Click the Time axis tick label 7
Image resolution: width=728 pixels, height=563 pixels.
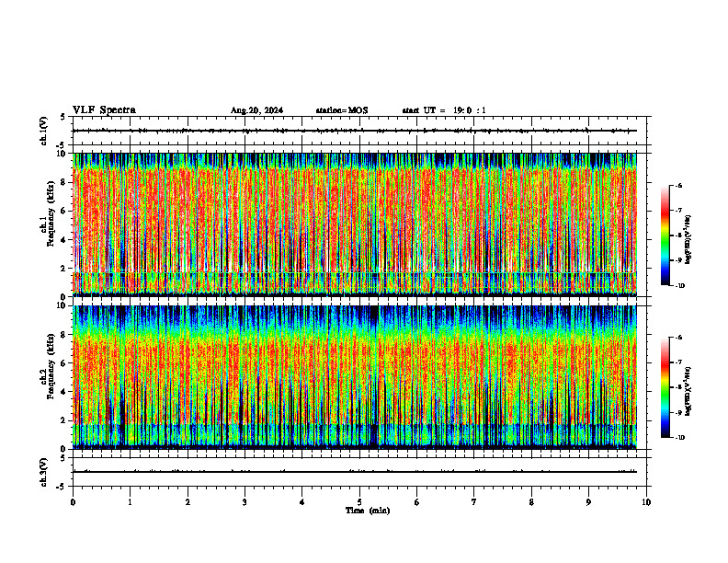[474, 502]
